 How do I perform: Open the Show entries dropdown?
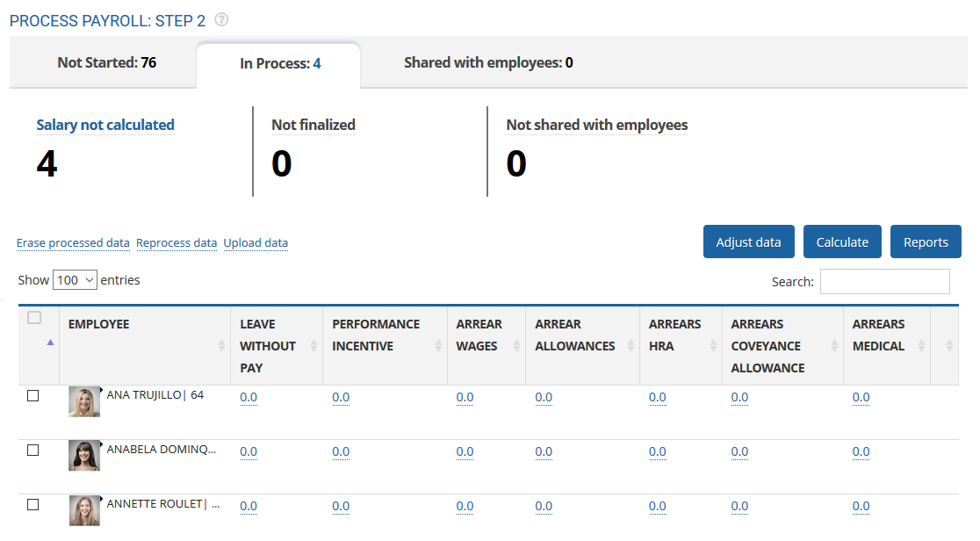pyautogui.click(x=75, y=280)
